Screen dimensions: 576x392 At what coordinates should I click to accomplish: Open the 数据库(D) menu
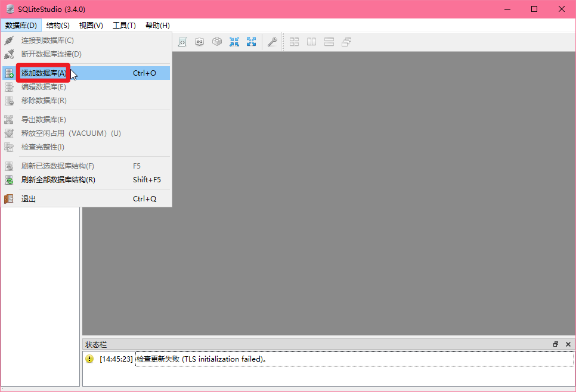point(21,26)
